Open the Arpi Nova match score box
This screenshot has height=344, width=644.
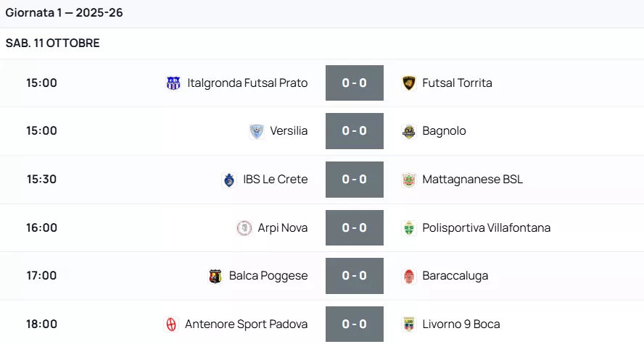tap(354, 228)
